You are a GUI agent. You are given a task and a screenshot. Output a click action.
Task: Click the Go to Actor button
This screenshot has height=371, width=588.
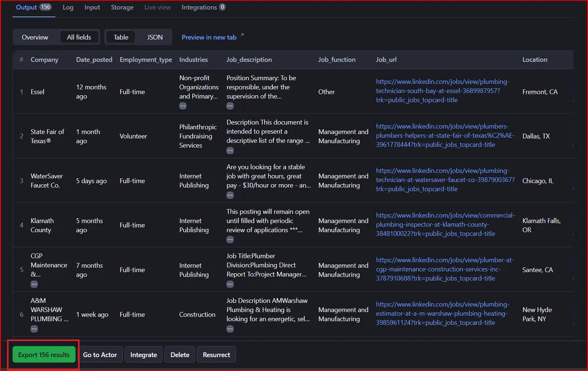pos(100,355)
